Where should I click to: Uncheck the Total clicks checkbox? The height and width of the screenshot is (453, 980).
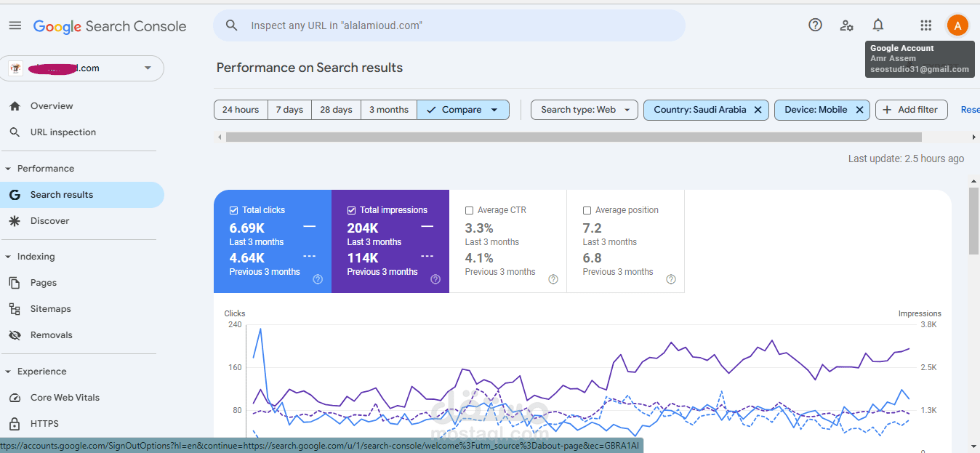(233, 210)
